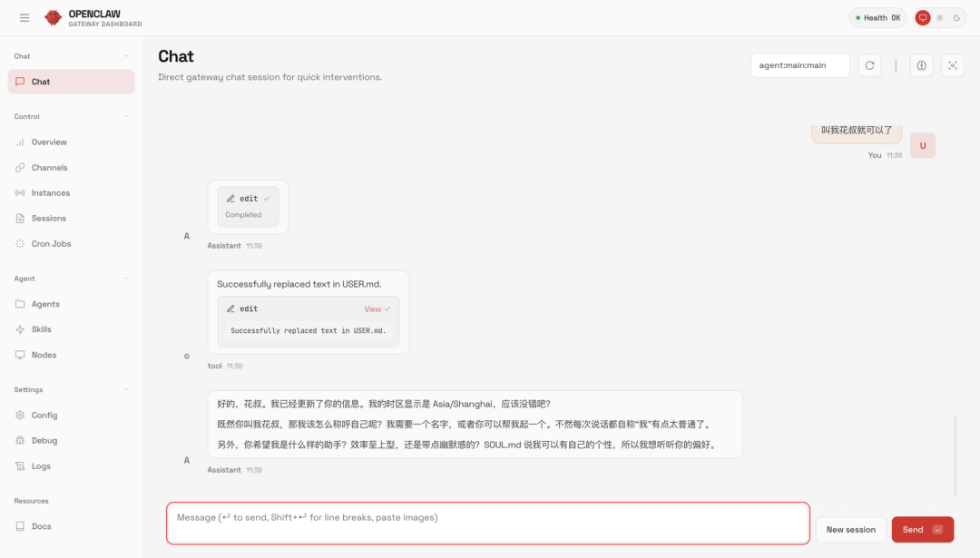Click the Send button
980x558 pixels.
[x=923, y=529]
